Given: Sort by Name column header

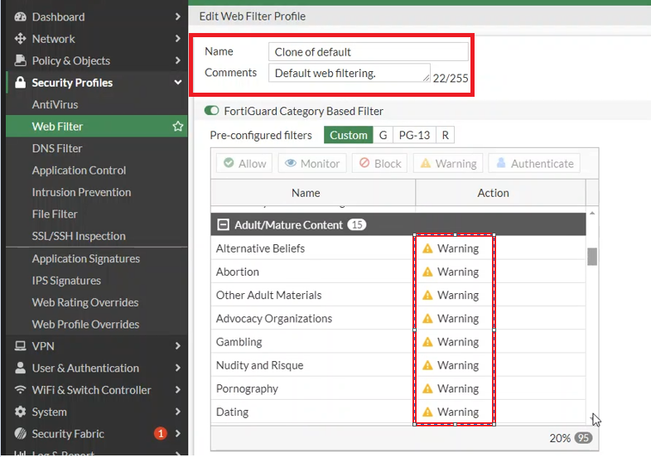Looking at the screenshot, I should pyautogui.click(x=313, y=193).
